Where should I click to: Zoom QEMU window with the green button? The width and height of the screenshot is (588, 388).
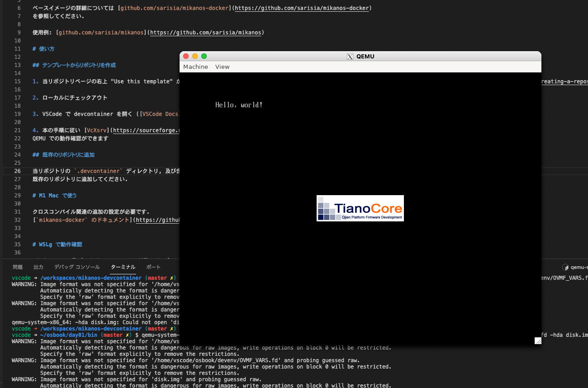[204, 56]
